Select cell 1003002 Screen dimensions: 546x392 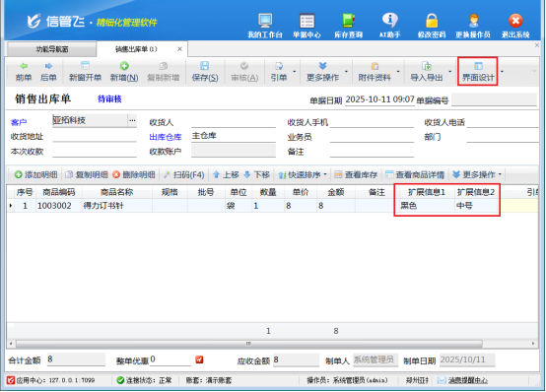coord(59,206)
